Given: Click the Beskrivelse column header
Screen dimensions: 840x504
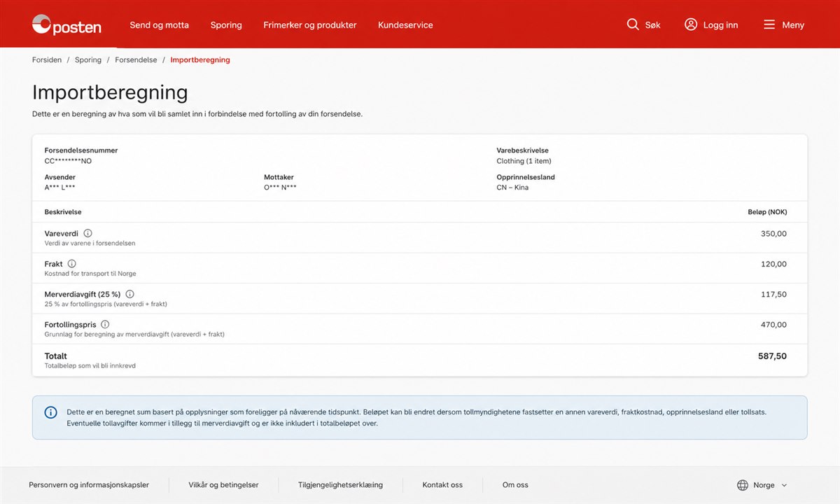Looking at the screenshot, I should [63, 212].
